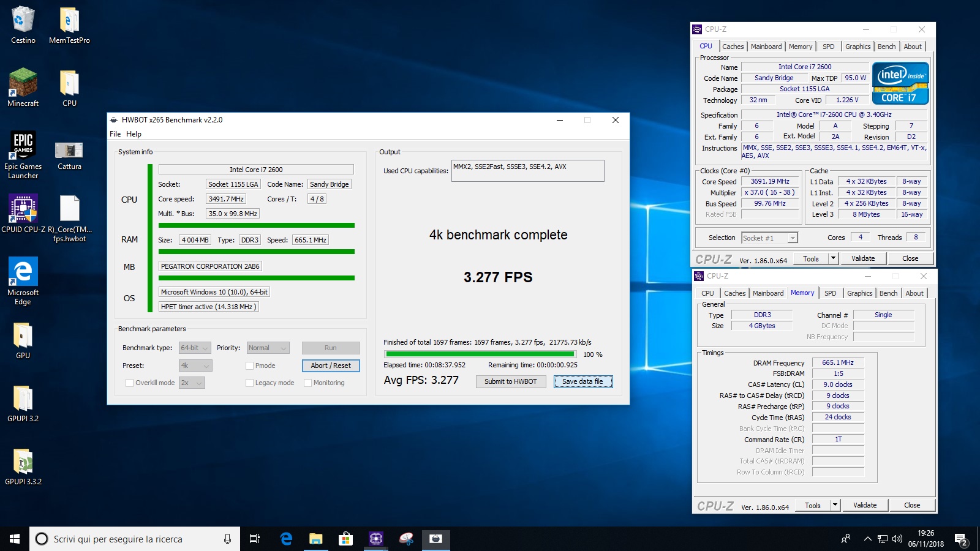Screen dimensions: 980x551
Task: Open the File menu in HWBOT
Action: 115,134
